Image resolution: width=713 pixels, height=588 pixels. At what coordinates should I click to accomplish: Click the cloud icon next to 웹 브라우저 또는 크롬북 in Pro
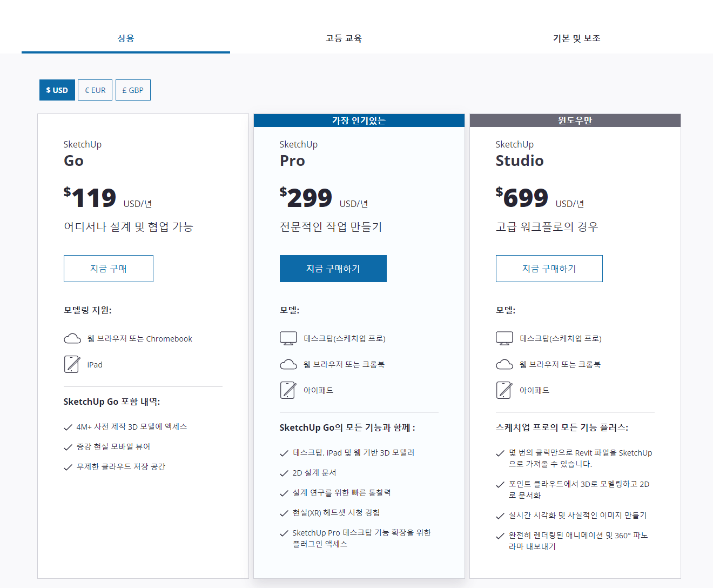click(x=288, y=364)
